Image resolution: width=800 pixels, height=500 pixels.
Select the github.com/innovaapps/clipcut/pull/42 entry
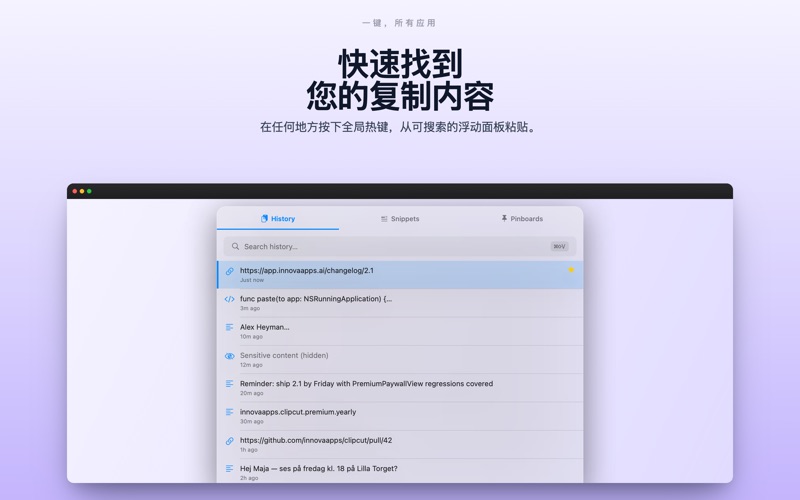point(400,444)
